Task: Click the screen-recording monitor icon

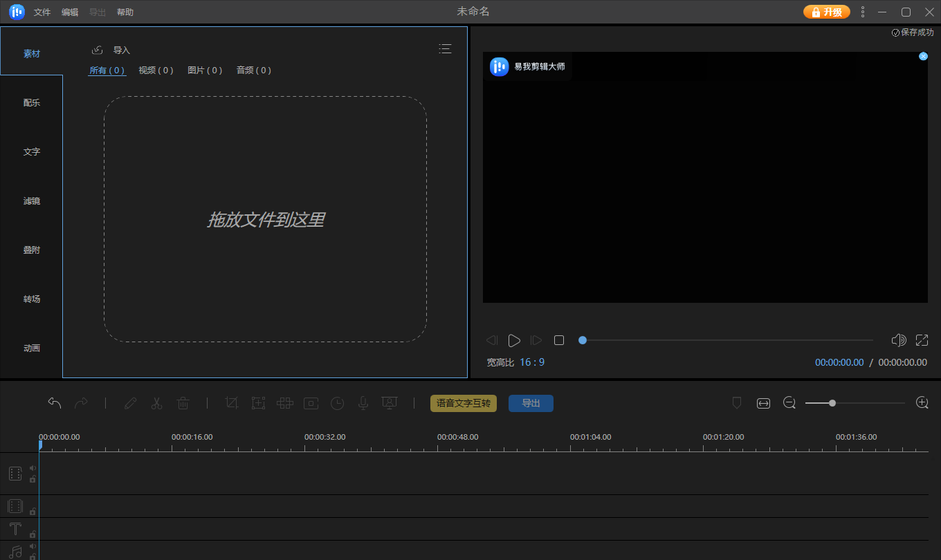Action: [x=390, y=403]
